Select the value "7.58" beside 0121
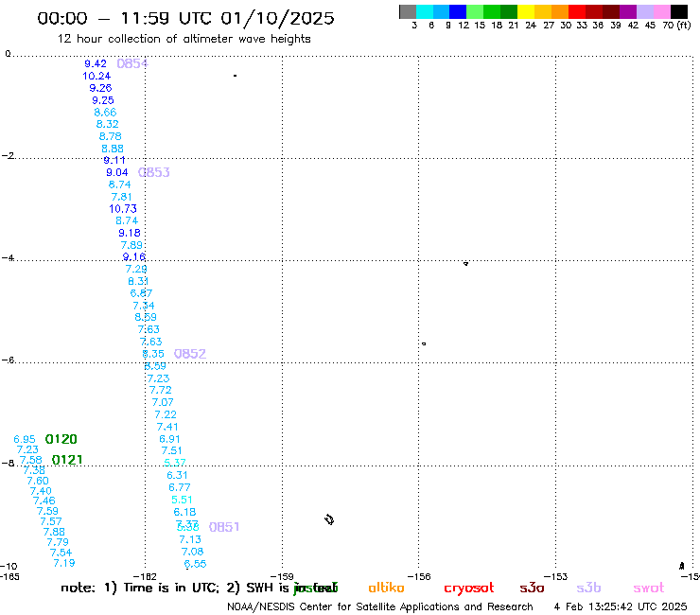This screenshot has height=615, width=700. pyautogui.click(x=31, y=460)
